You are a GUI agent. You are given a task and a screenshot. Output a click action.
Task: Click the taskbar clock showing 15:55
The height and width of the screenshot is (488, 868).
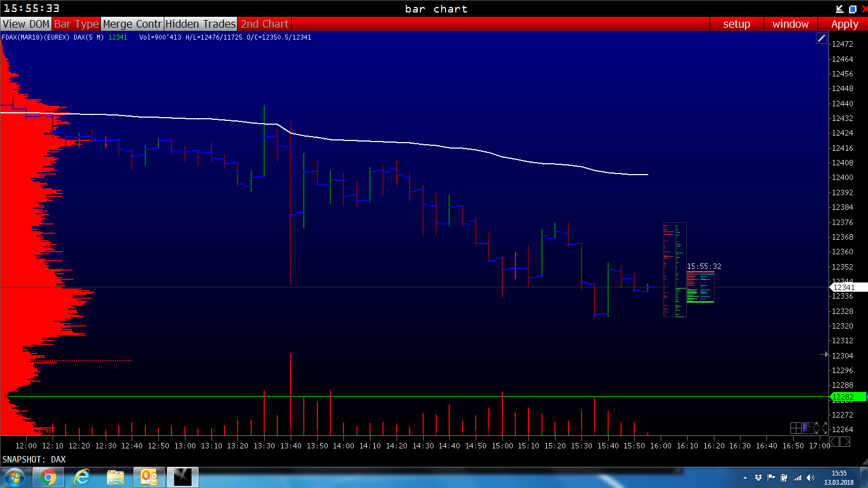839,478
